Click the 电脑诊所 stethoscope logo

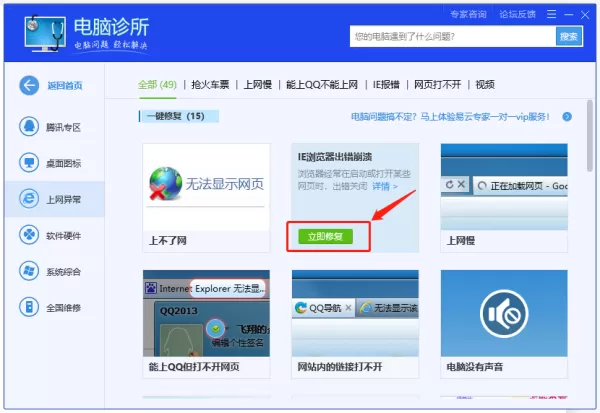(x=45, y=33)
